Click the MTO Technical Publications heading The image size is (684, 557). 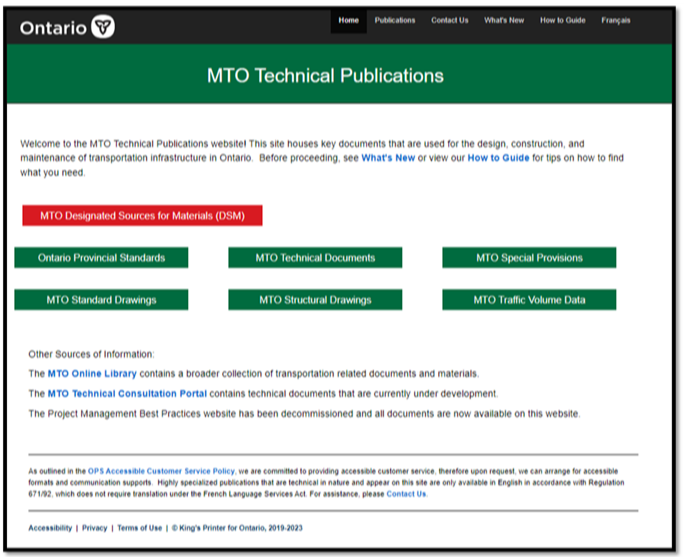pos(325,75)
